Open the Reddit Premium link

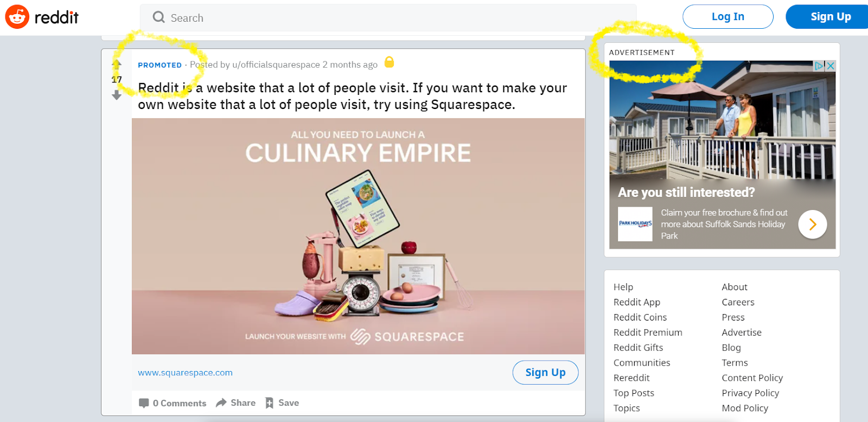click(x=648, y=333)
